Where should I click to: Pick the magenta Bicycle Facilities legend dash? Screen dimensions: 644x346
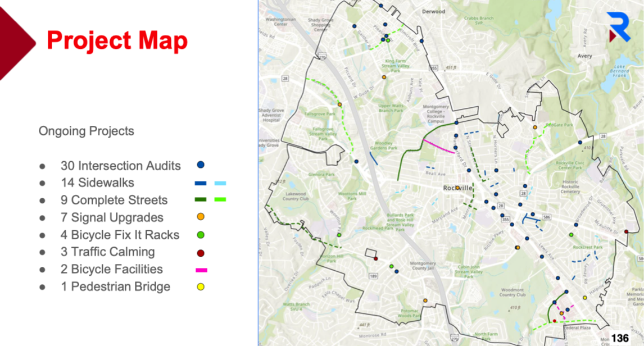pos(201,270)
